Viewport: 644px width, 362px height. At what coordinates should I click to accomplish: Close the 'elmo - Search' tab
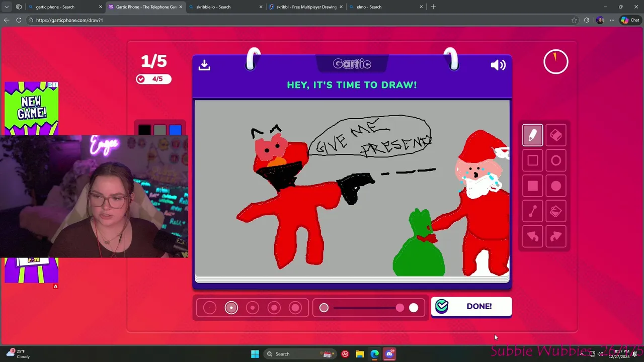[421, 7]
